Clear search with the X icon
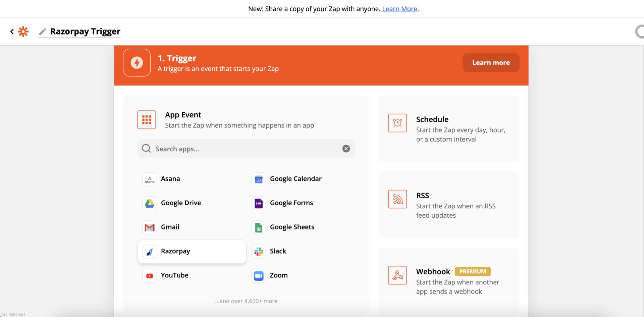This screenshot has height=317, width=644. tap(346, 149)
